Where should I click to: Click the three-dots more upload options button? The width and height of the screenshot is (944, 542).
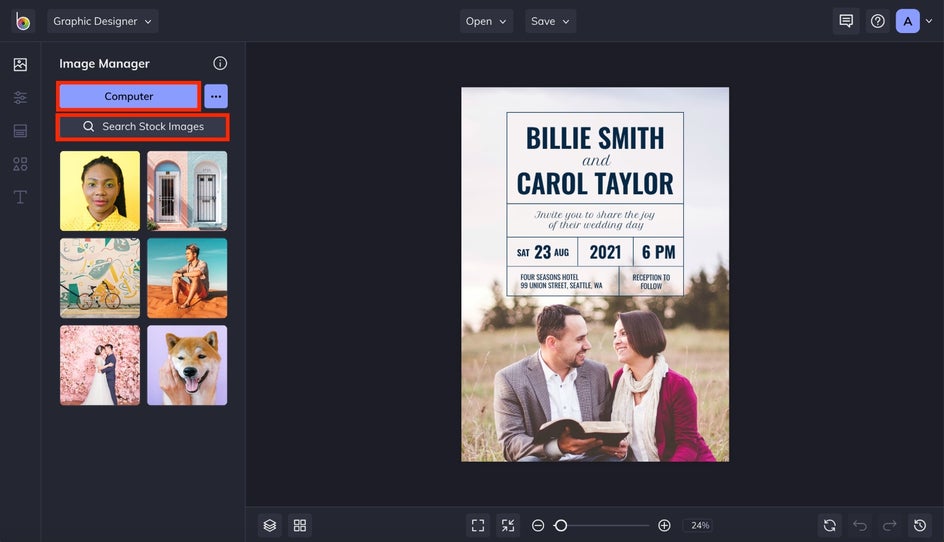coord(216,96)
